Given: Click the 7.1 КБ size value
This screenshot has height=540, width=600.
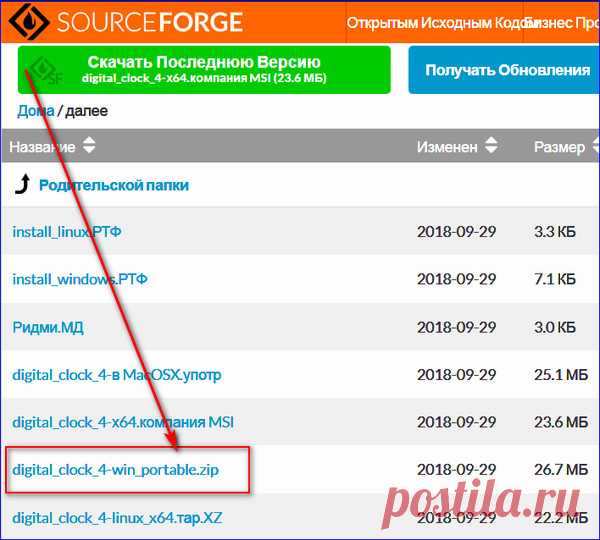Looking at the screenshot, I should coord(555,279).
